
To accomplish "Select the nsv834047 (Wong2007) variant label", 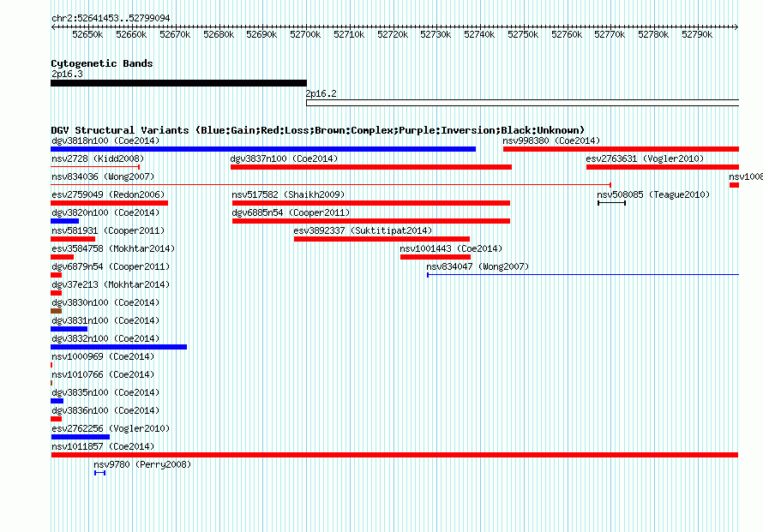I will tap(478, 266).
